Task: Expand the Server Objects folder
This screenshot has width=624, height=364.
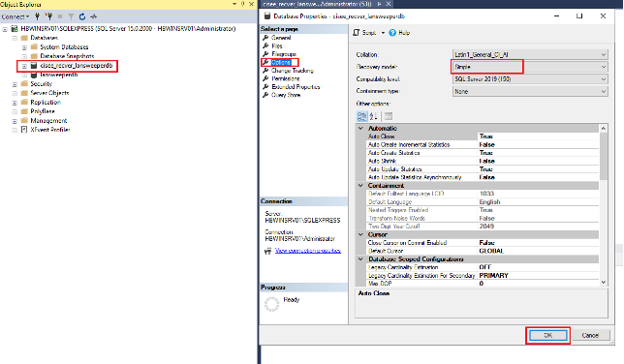Action: coord(15,94)
